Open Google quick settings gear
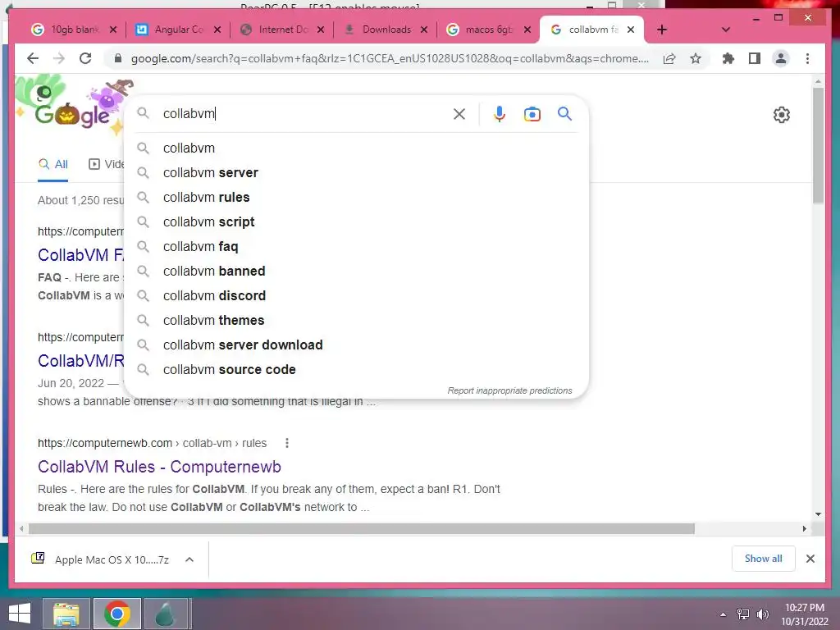This screenshot has width=840, height=630. point(782,115)
